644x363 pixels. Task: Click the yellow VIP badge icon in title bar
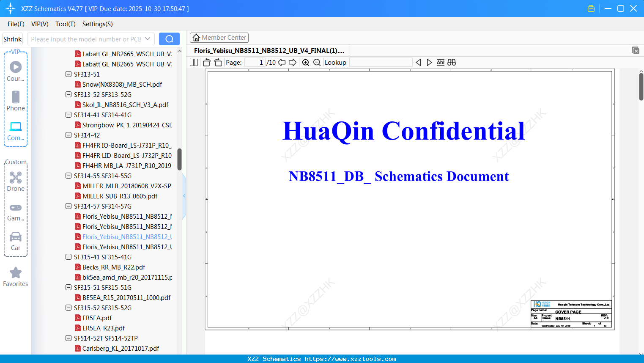click(591, 8)
